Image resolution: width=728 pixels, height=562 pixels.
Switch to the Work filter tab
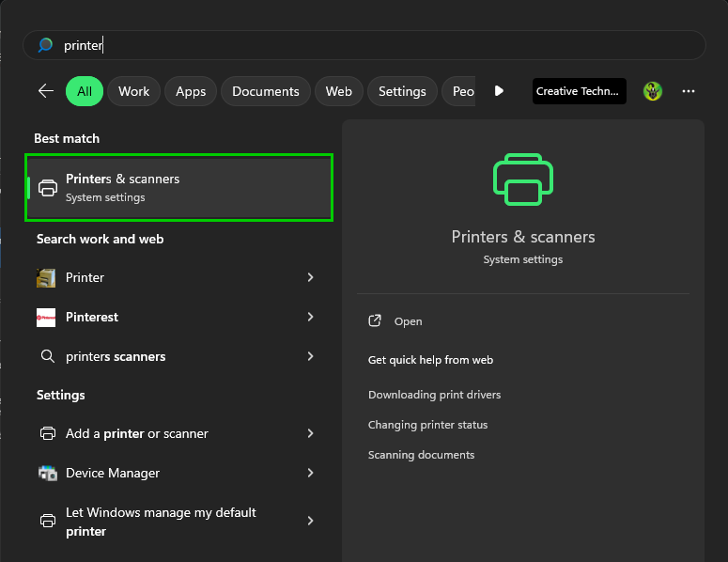(x=133, y=91)
